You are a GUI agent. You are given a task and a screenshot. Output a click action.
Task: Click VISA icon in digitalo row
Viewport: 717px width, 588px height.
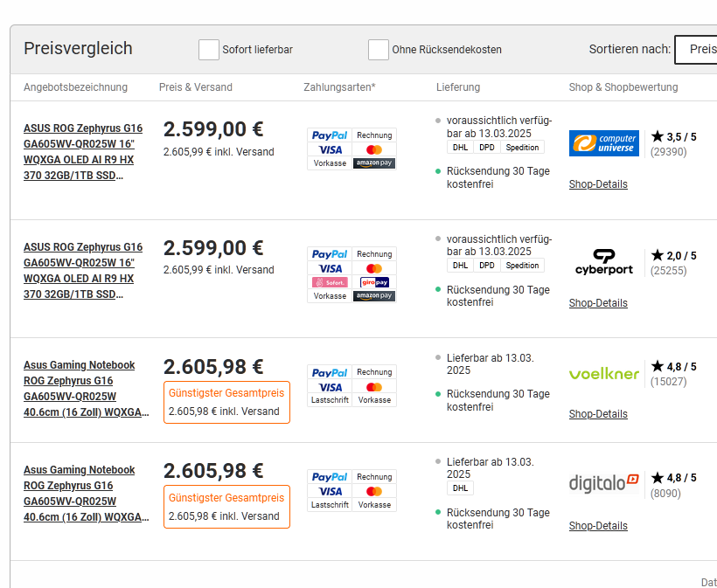point(330,491)
